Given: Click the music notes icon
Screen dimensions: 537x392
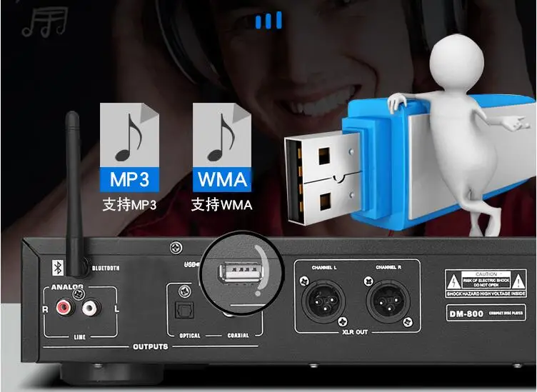Looking at the screenshot, I should point(44,22).
